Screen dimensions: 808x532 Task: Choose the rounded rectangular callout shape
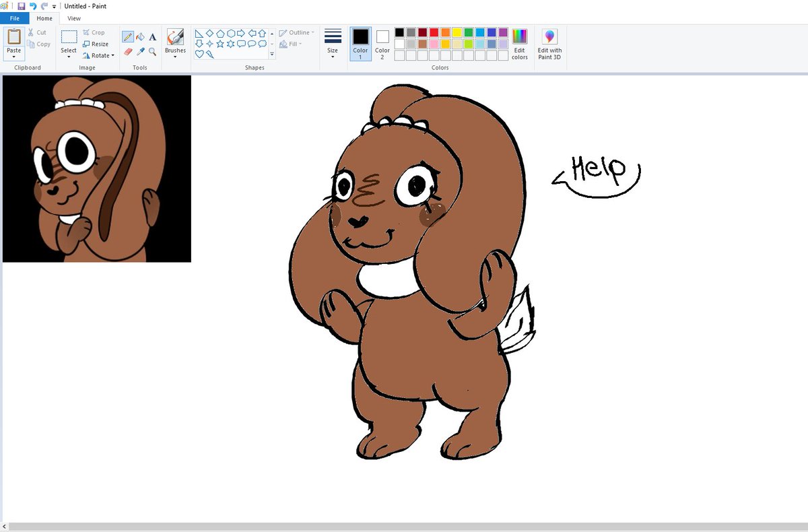coord(241,44)
